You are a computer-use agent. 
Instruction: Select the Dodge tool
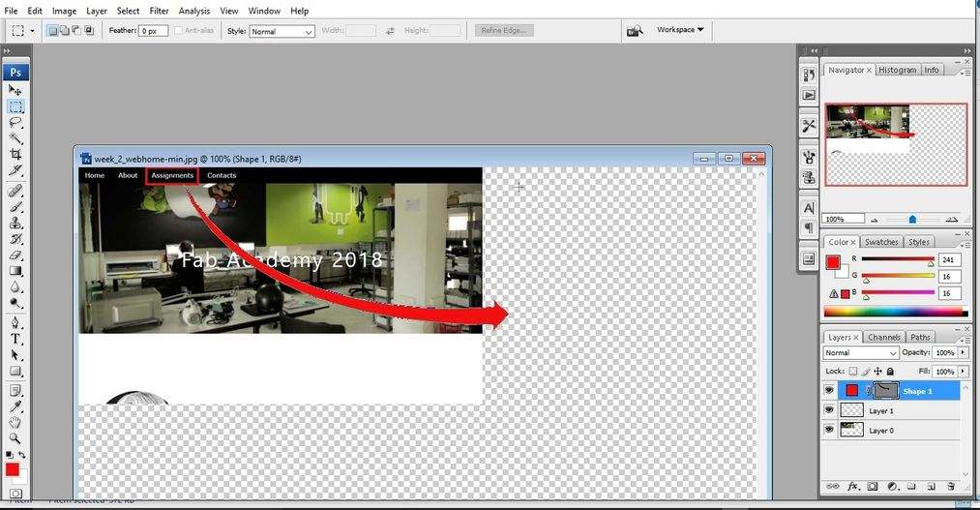pos(15,303)
